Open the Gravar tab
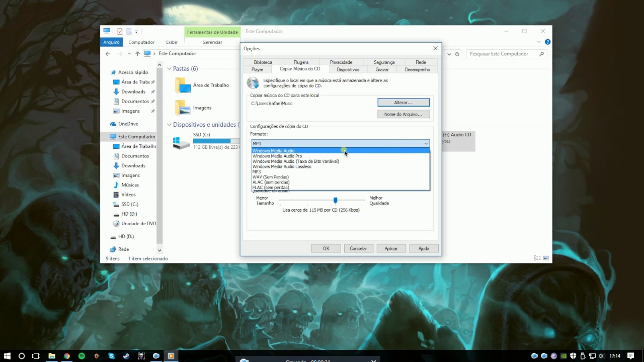644x362 pixels. (382, 69)
